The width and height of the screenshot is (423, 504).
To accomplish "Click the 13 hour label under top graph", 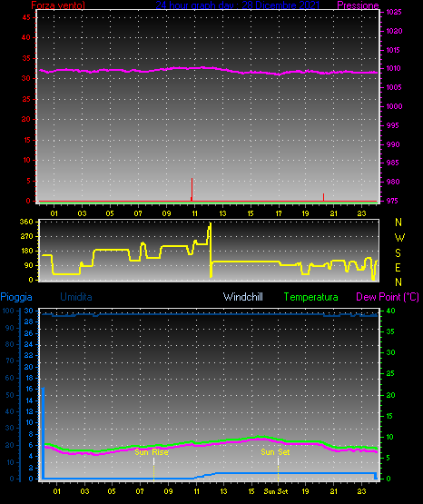I will (x=222, y=213).
